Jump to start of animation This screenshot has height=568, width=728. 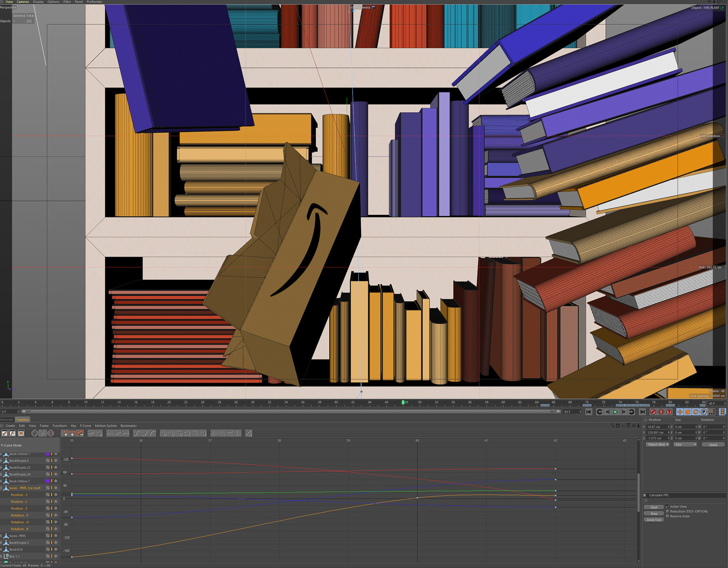pos(588,412)
